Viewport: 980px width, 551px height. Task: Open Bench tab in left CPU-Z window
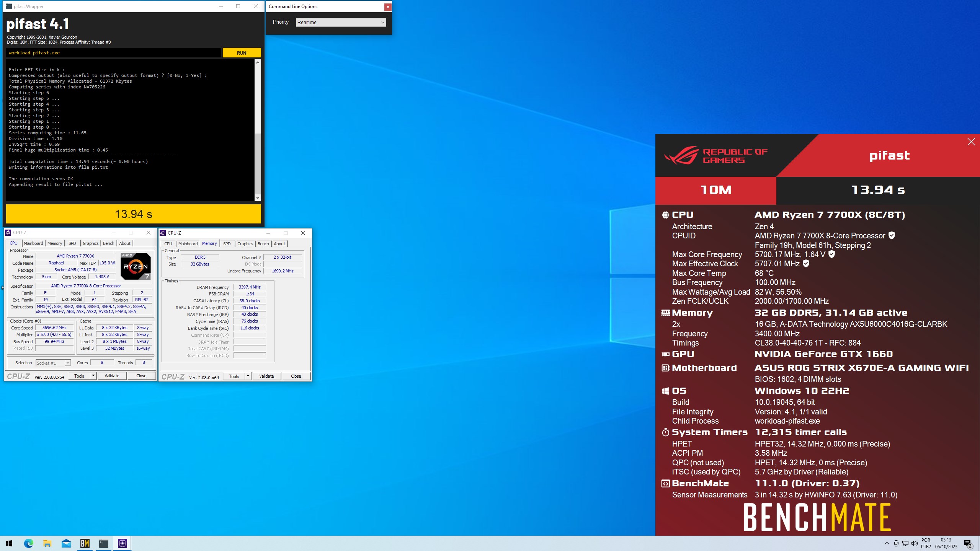109,243
